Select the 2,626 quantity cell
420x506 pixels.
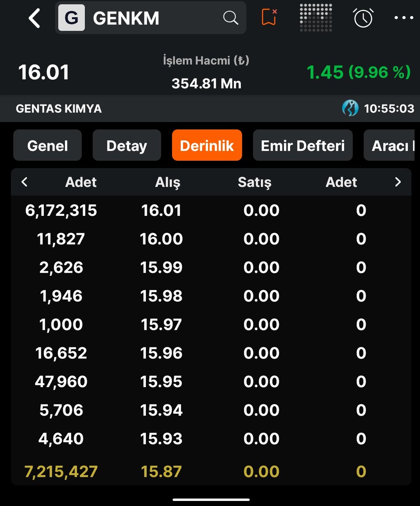pyautogui.click(x=61, y=268)
